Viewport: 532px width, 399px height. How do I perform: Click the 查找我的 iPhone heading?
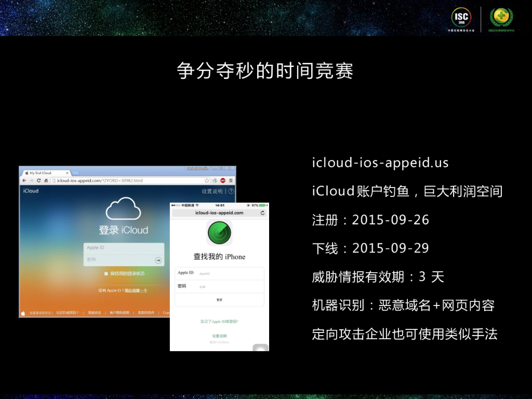(219, 257)
